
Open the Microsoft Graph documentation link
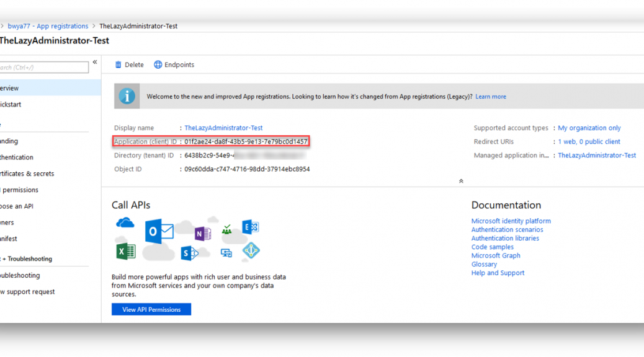pos(496,255)
